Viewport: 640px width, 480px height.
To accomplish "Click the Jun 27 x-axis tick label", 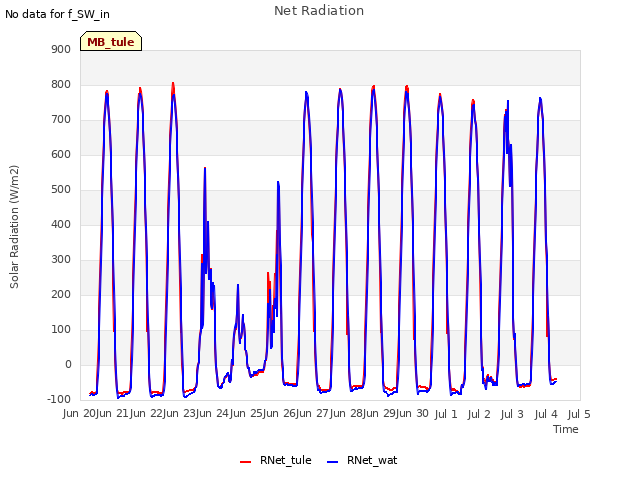I will [313, 414].
